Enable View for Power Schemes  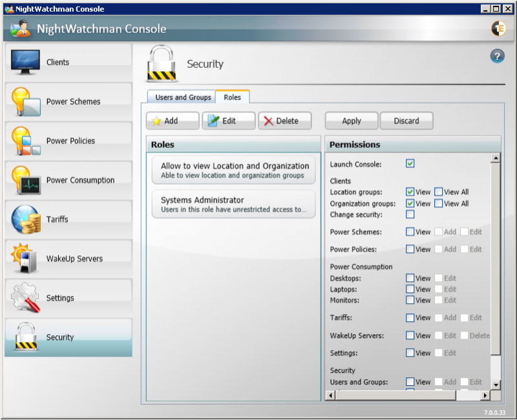click(410, 232)
